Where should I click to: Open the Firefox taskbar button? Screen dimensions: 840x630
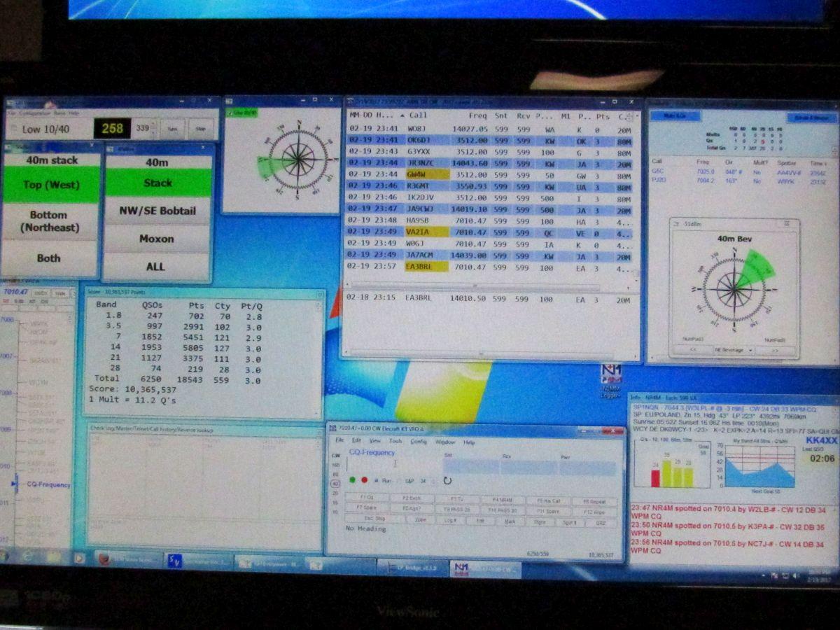tap(127, 560)
